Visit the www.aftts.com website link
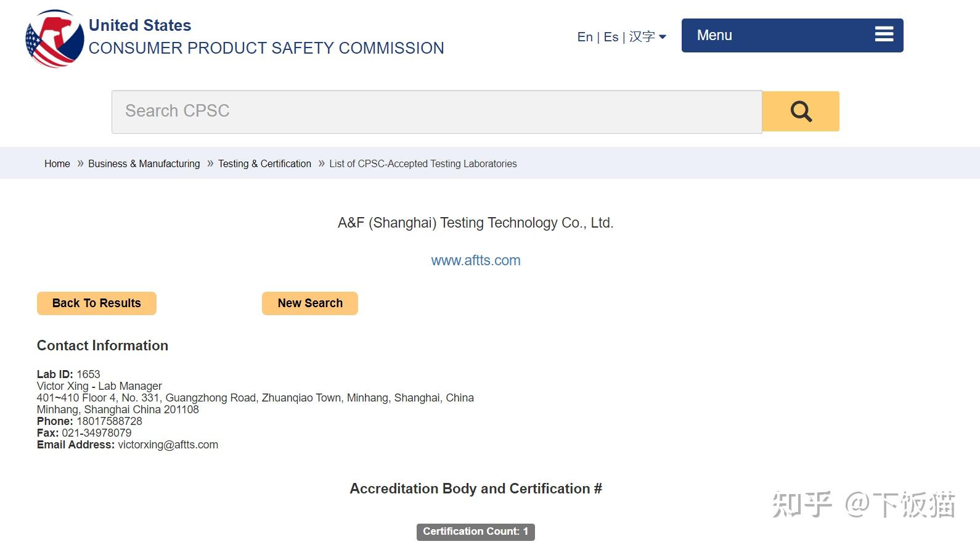This screenshot has height=544, width=980. 475,260
